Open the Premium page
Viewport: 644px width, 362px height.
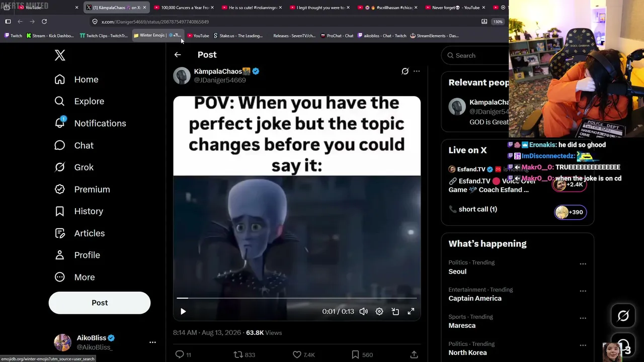click(82, 189)
